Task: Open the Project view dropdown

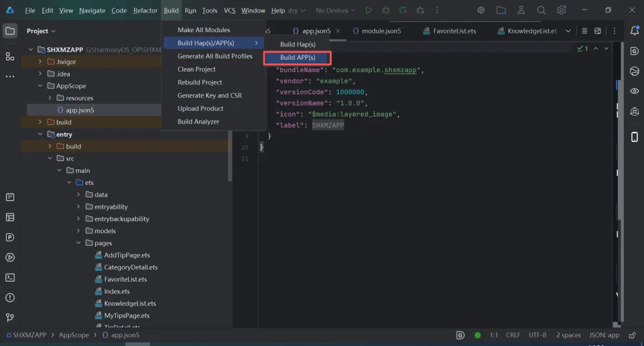Action: [x=41, y=31]
